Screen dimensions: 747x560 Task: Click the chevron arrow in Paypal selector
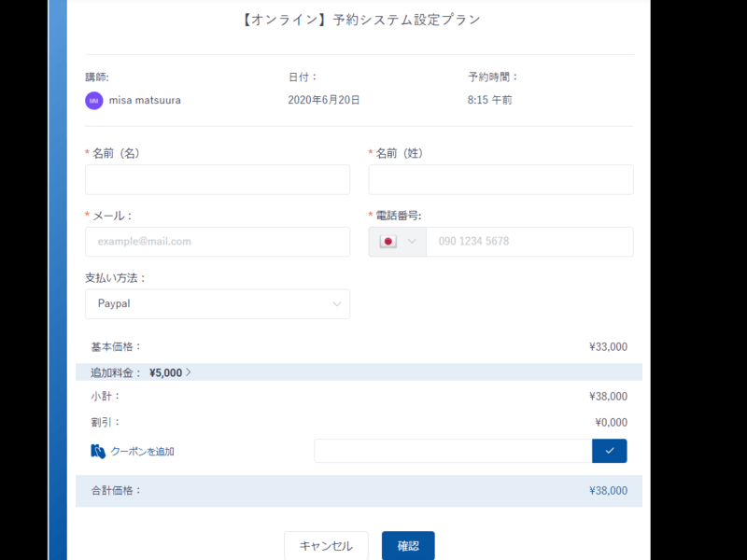coord(337,304)
